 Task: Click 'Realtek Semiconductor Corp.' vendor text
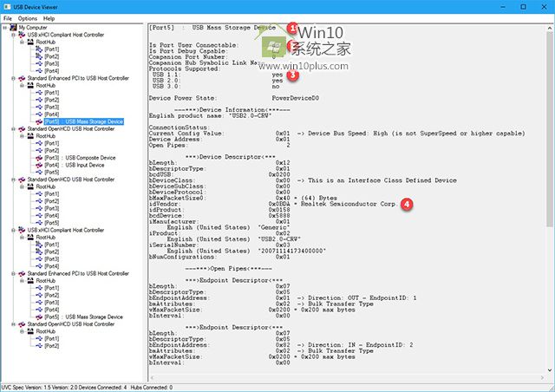tap(349, 204)
